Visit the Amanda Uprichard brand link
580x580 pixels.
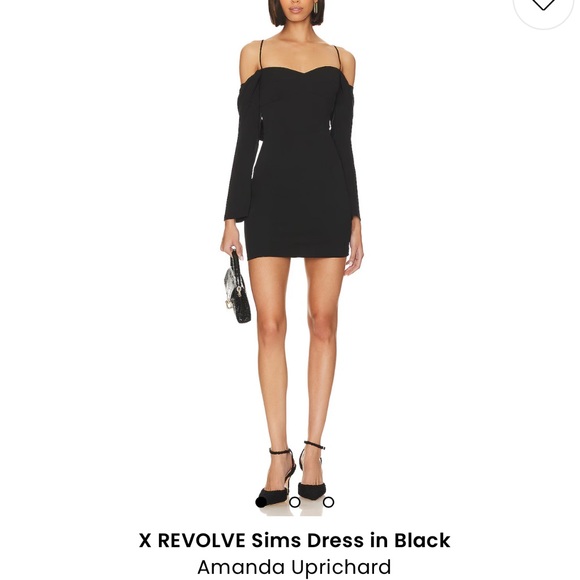(x=294, y=567)
